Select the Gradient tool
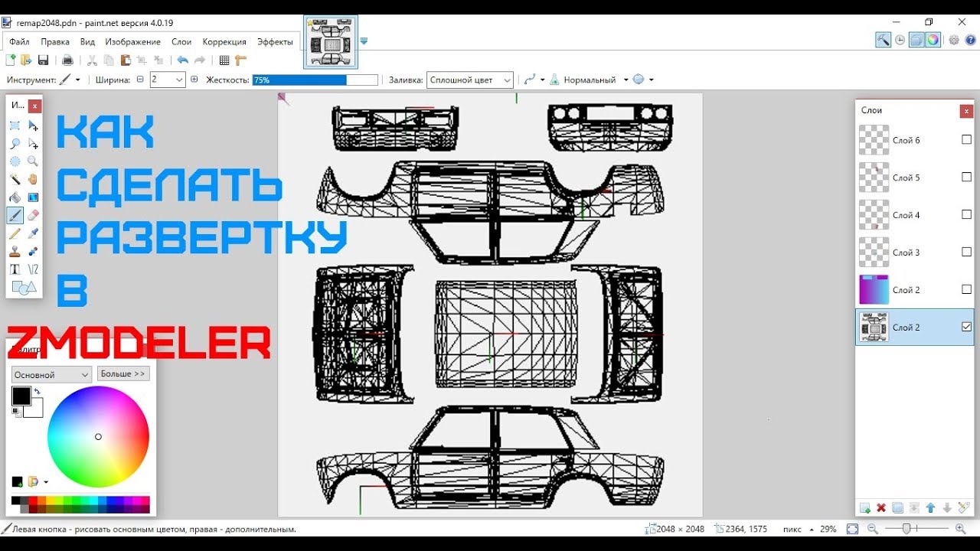The image size is (980, 551). click(33, 197)
